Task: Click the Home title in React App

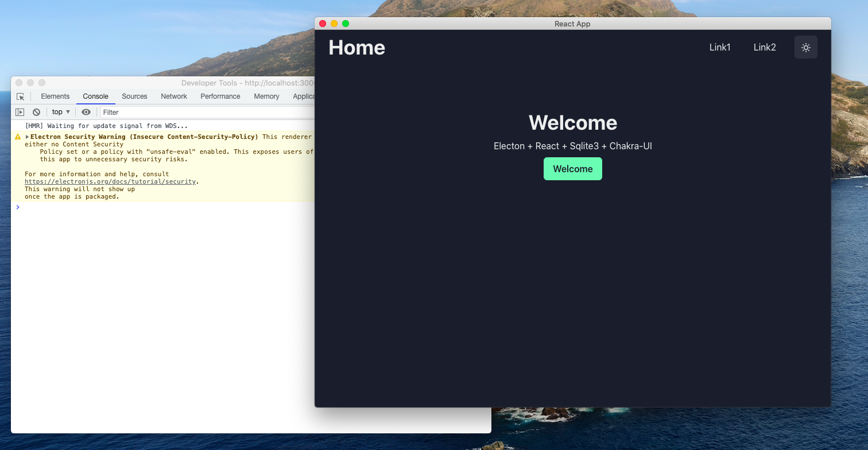Action: pos(356,47)
